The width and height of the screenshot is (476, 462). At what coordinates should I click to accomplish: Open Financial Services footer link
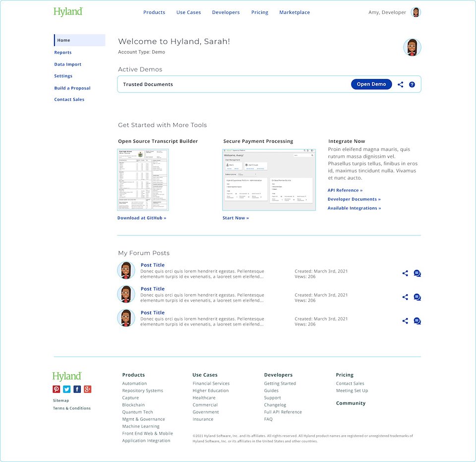point(211,384)
